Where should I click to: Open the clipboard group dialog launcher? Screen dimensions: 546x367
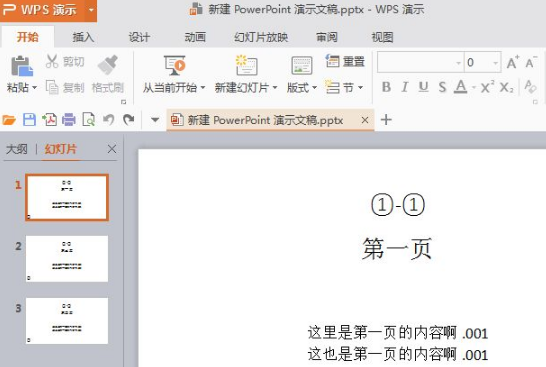[123, 102]
